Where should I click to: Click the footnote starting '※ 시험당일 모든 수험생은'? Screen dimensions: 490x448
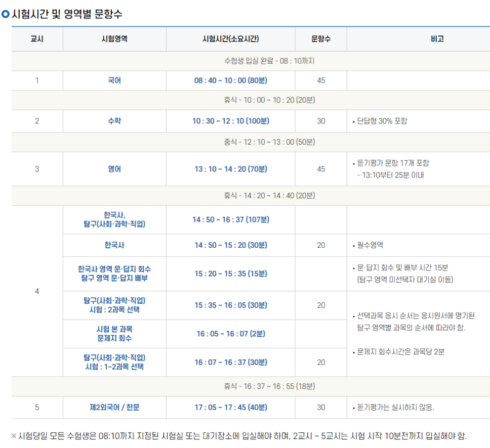pyautogui.click(x=239, y=436)
